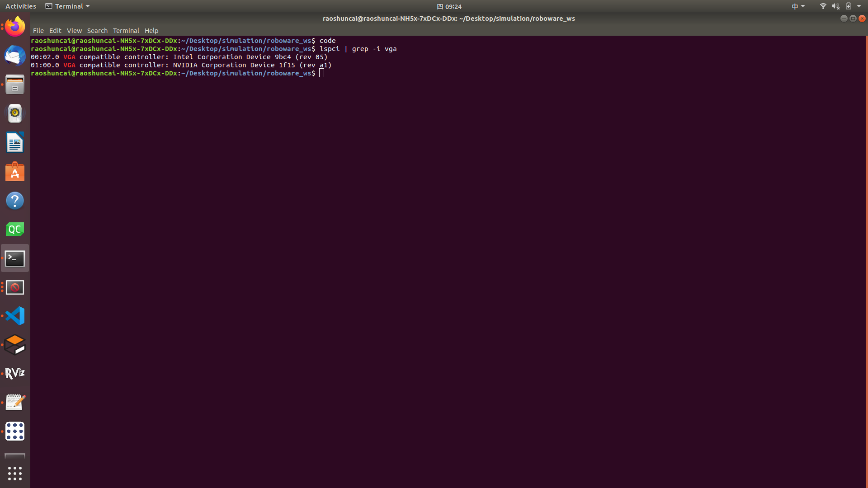Open the Search menu

[97, 31]
